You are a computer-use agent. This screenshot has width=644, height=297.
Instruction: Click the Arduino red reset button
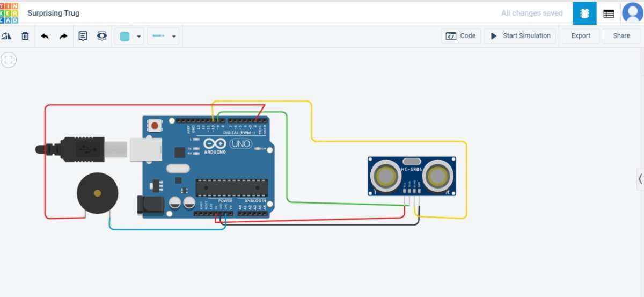[x=155, y=126]
